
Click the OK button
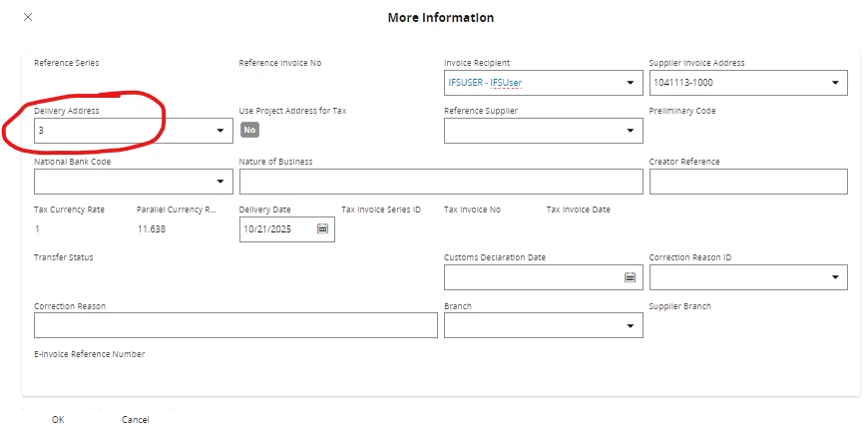[58, 420]
